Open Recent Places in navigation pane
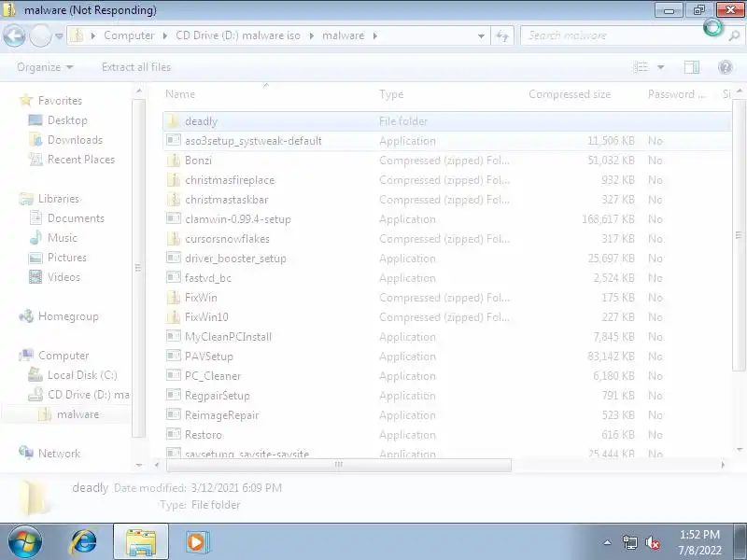The height and width of the screenshot is (560, 747). 81,159
